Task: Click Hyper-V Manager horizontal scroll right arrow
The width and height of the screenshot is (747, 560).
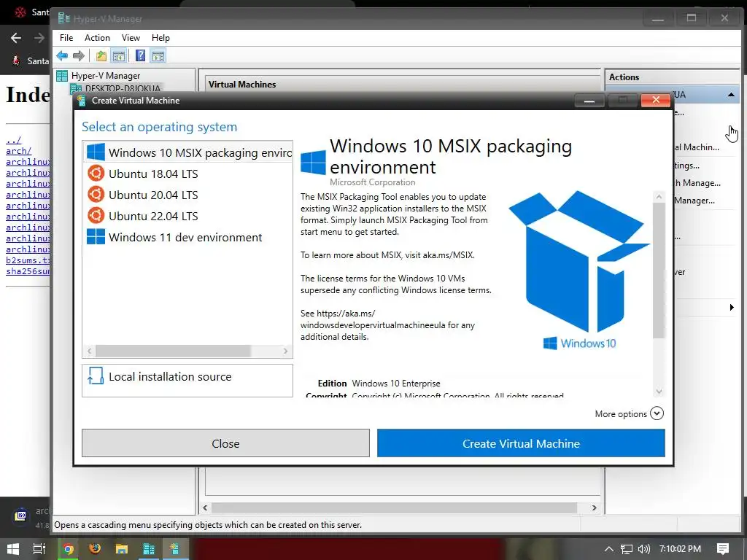Action: click(x=594, y=507)
